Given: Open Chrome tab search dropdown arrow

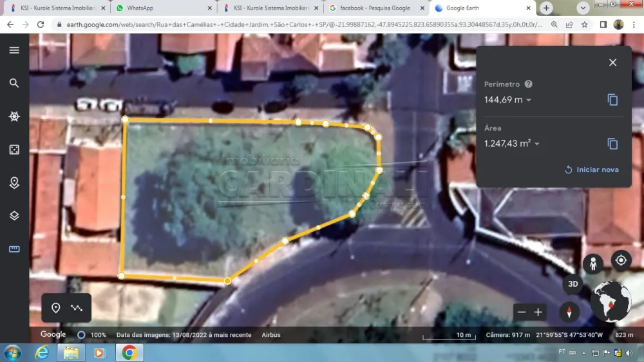Looking at the screenshot, I should 583,8.
